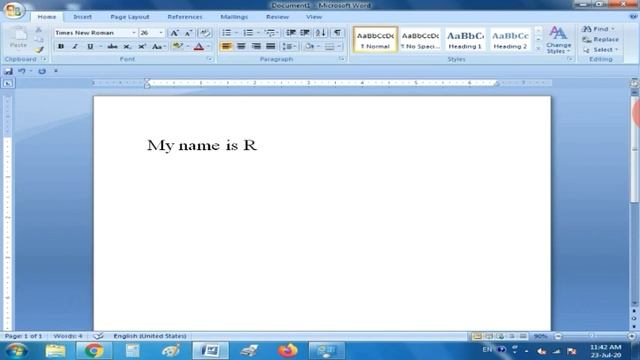Start a bulleted list
This screenshot has width=640, height=360.
[227, 33]
